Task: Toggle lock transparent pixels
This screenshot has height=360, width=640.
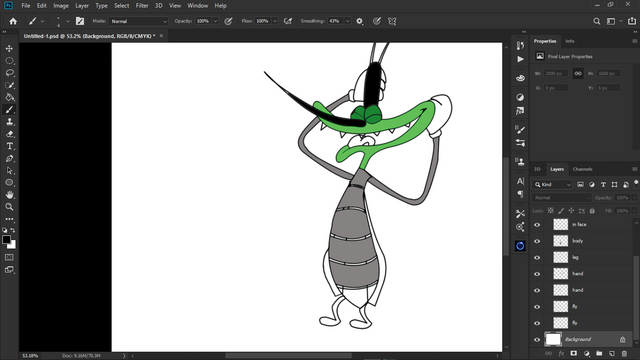Action: [x=551, y=211]
